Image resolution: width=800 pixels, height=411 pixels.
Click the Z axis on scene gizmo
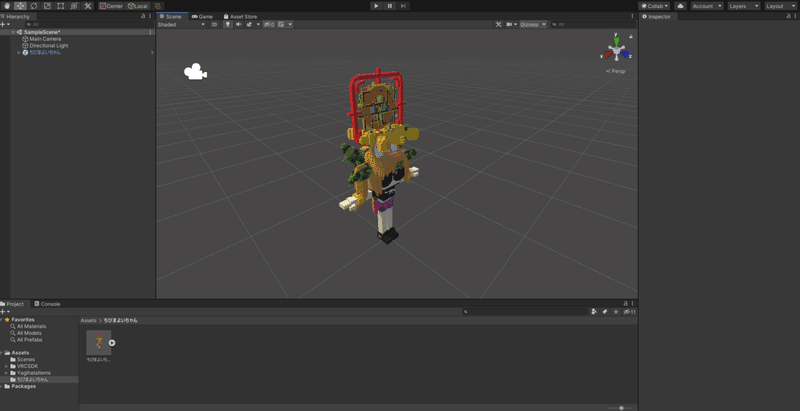pyautogui.click(x=626, y=54)
